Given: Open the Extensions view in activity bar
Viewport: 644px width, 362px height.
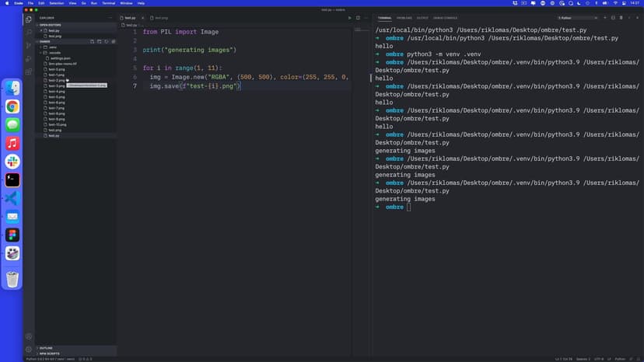Looking at the screenshot, I should point(29,70).
